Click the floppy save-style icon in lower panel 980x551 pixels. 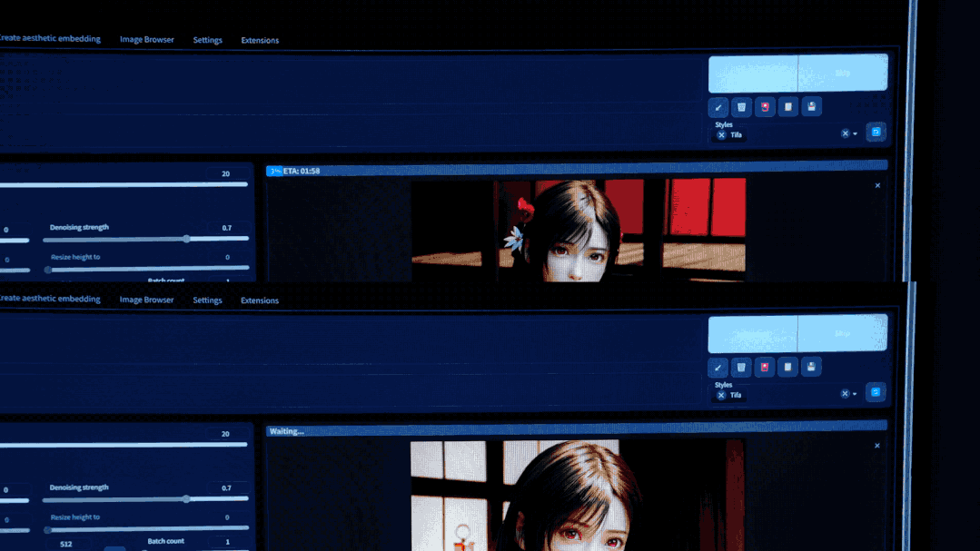tap(811, 367)
